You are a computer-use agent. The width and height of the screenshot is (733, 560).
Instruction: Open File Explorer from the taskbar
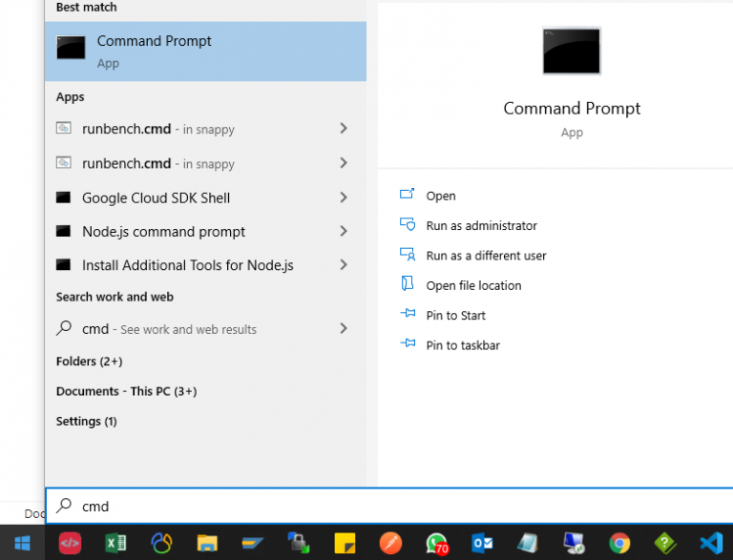tap(207, 544)
